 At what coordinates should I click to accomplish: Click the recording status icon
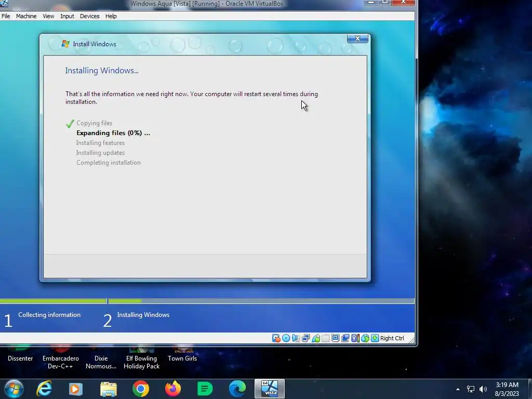345,338
